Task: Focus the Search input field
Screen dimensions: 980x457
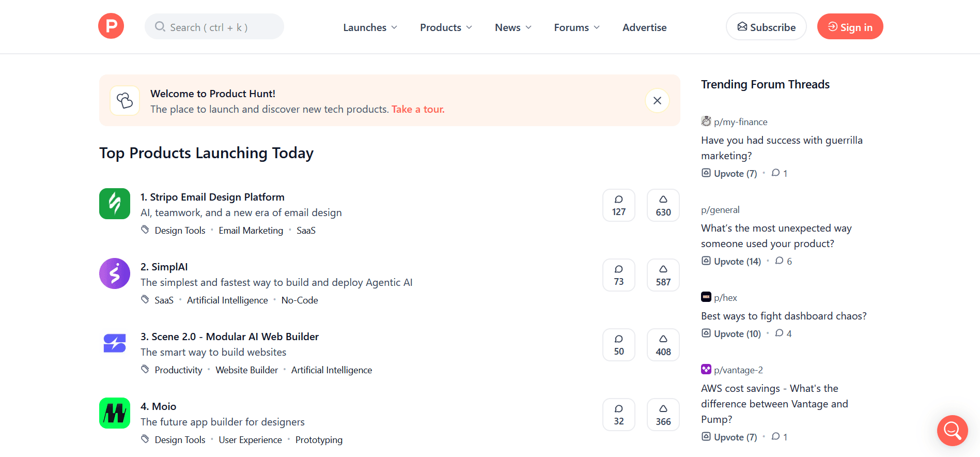Action: 214,26
